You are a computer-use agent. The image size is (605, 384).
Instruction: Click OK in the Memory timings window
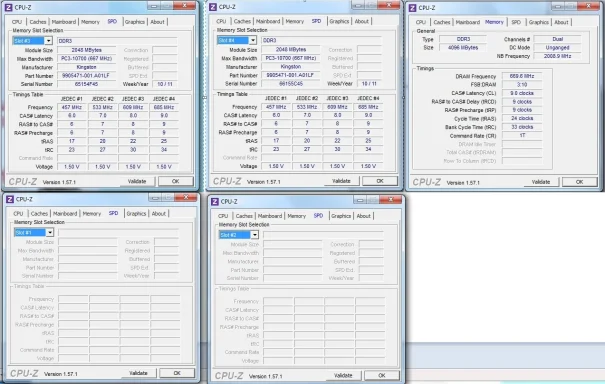pyautogui.click(x=580, y=182)
